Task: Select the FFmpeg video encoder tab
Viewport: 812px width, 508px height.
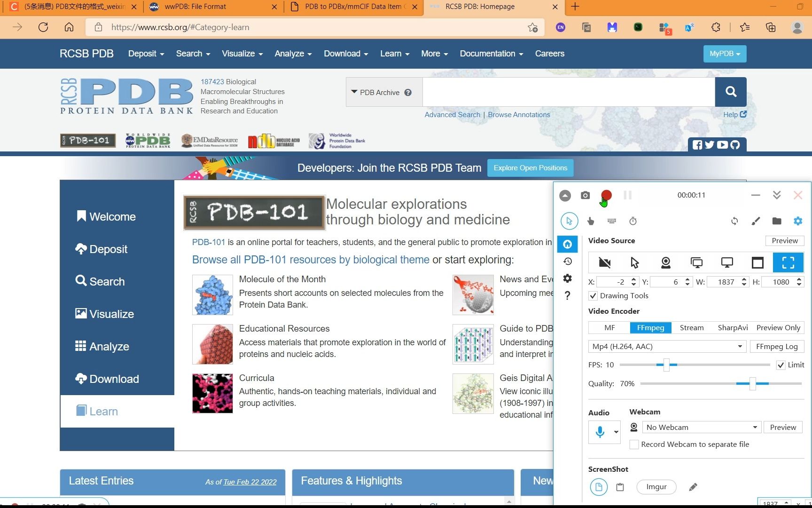Action: click(x=650, y=328)
